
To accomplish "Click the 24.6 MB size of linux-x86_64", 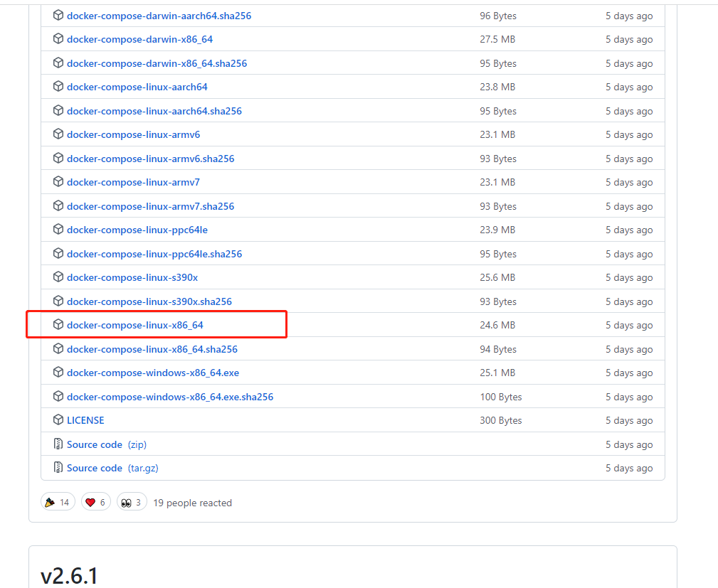I will (x=497, y=325).
